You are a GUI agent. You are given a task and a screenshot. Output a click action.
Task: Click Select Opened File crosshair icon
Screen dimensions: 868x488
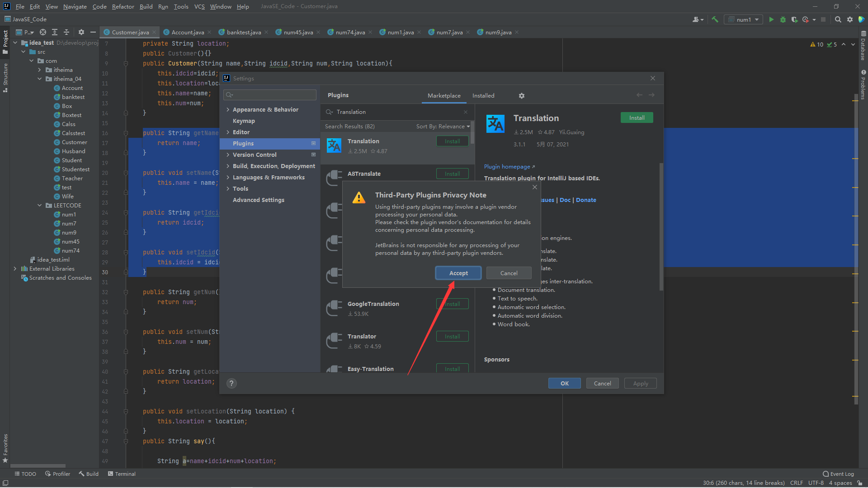pos(43,32)
